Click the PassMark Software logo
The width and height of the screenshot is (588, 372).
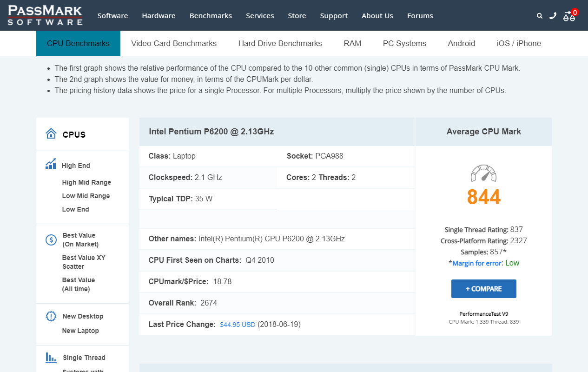coord(45,15)
